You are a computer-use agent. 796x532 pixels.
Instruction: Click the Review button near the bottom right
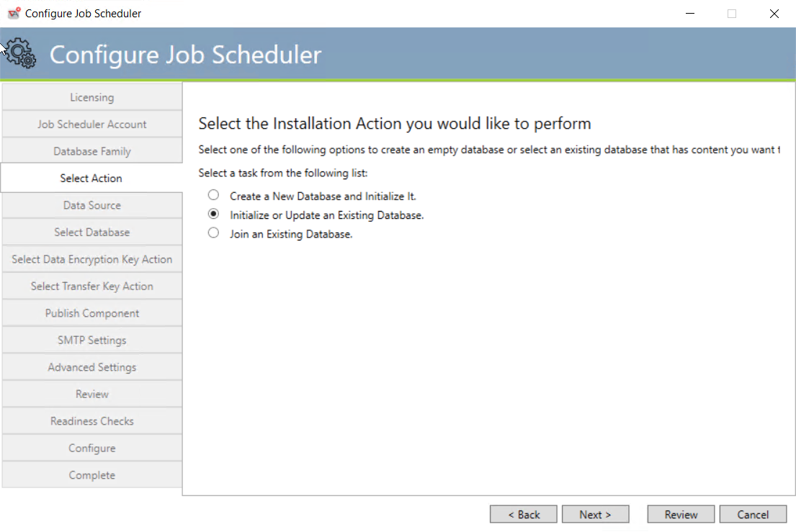coord(680,514)
